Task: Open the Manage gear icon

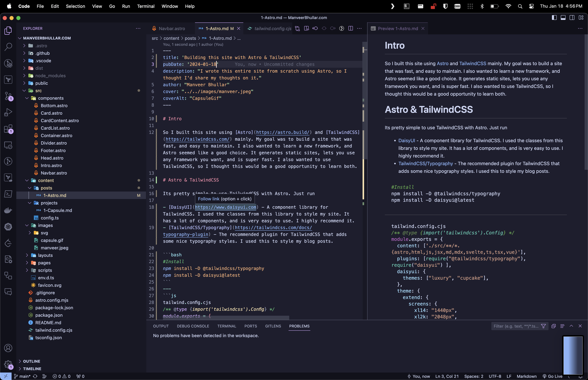Action: click(x=8, y=364)
